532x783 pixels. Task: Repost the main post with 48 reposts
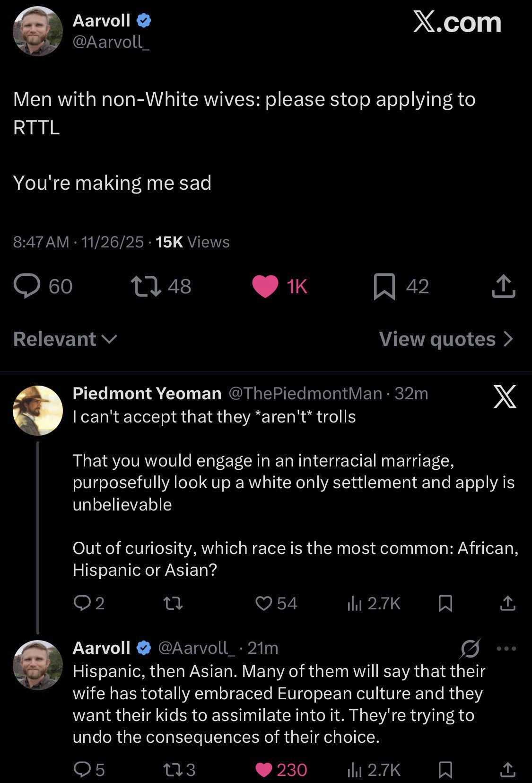146,286
